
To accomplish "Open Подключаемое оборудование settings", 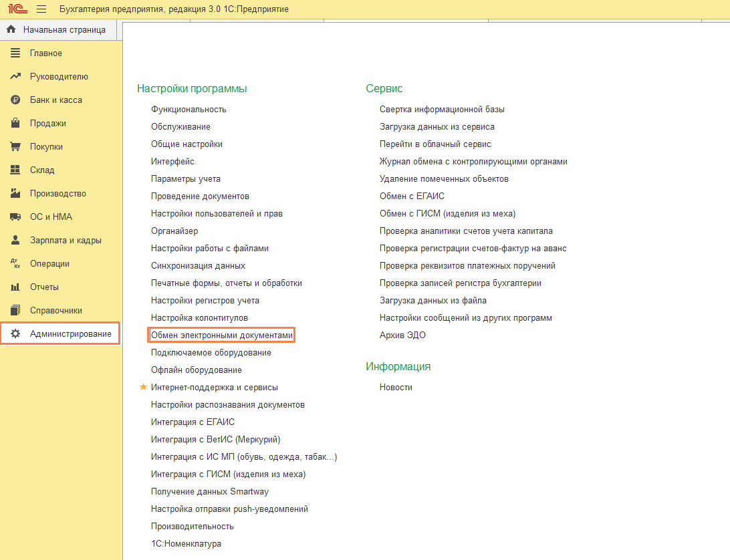I will click(211, 353).
